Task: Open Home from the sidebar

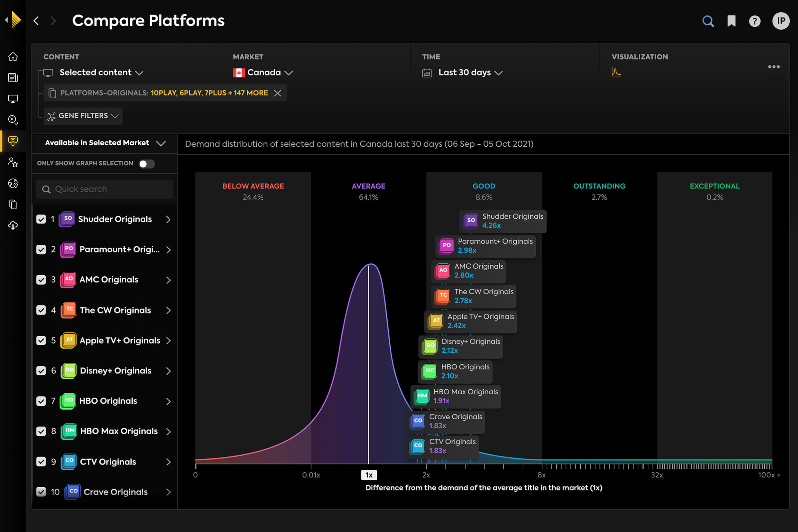Action: coord(13,56)
